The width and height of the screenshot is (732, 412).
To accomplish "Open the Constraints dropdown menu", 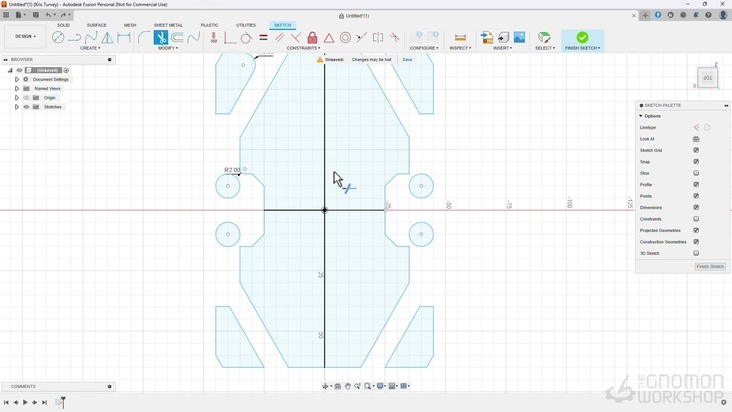I will pyautogui.click(x=303, y=48).
